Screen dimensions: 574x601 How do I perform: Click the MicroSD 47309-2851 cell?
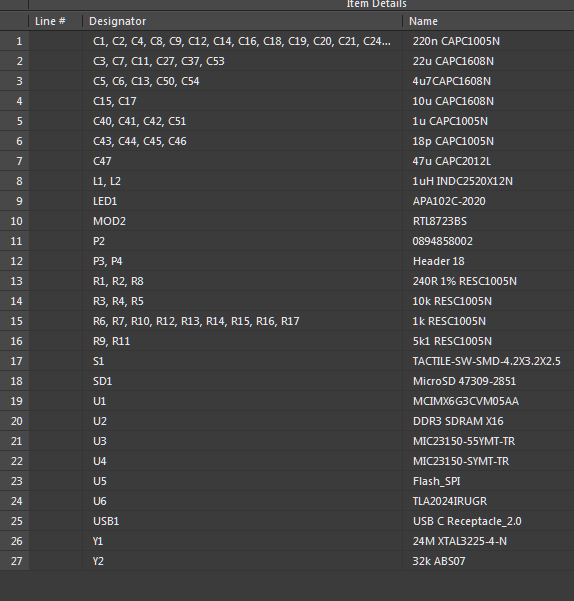[x=489, y=381]
